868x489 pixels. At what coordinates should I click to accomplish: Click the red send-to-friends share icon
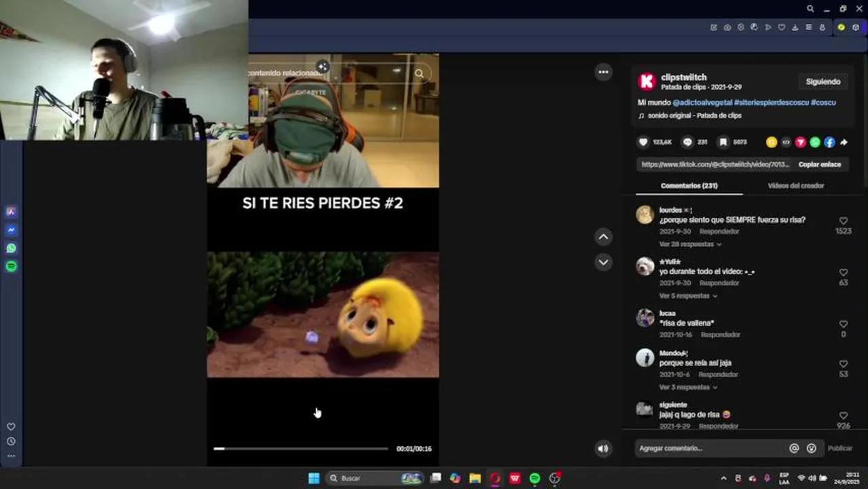coord(801,142)
